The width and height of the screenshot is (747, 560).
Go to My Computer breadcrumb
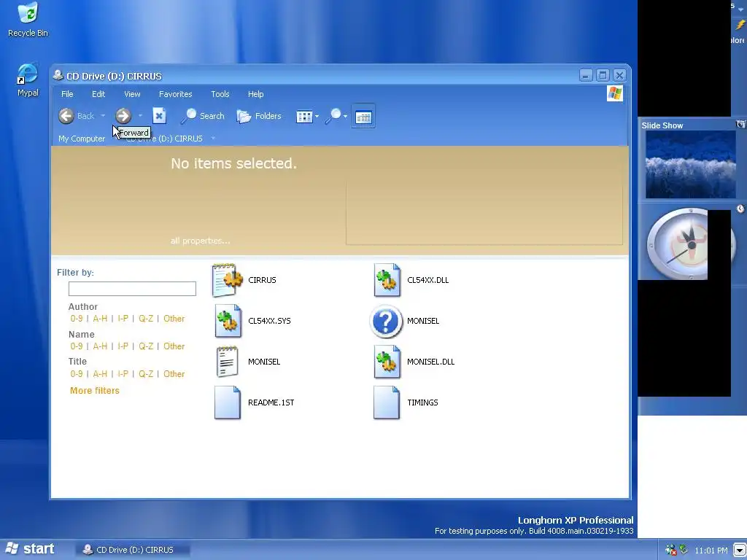pos(82,139)
